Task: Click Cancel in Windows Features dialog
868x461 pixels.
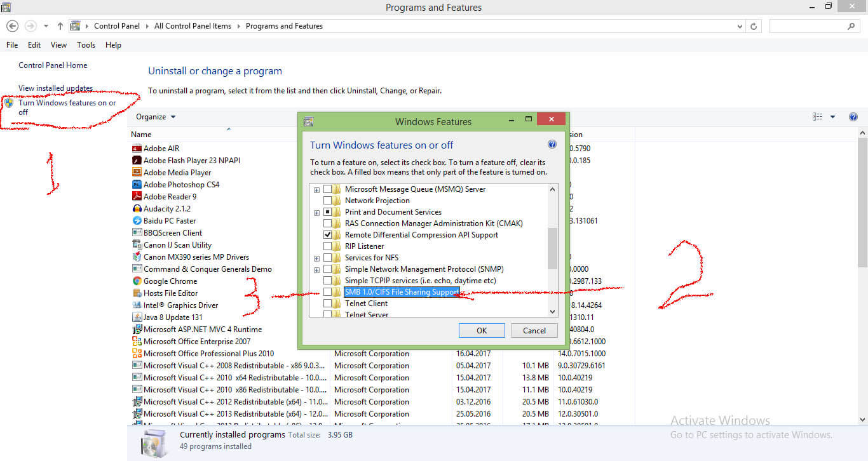Action: (534, 330)
